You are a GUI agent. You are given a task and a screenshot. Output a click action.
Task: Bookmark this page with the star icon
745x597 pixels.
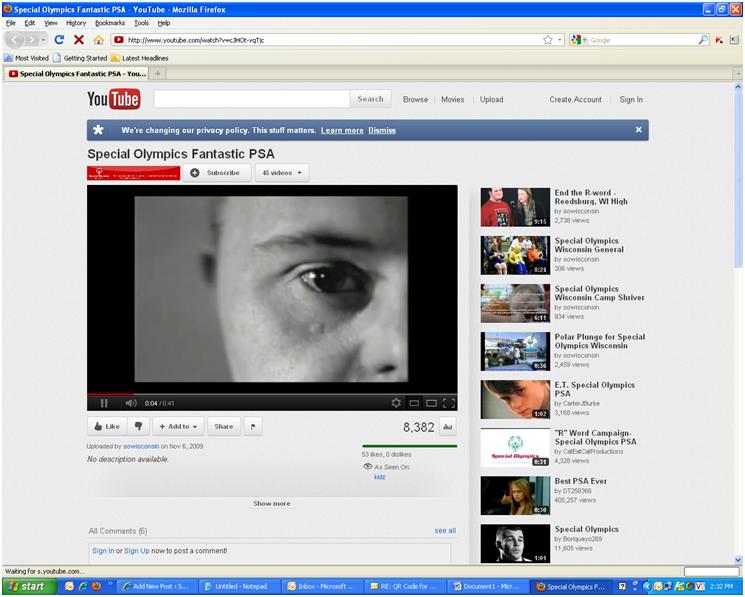pos(547,40)
